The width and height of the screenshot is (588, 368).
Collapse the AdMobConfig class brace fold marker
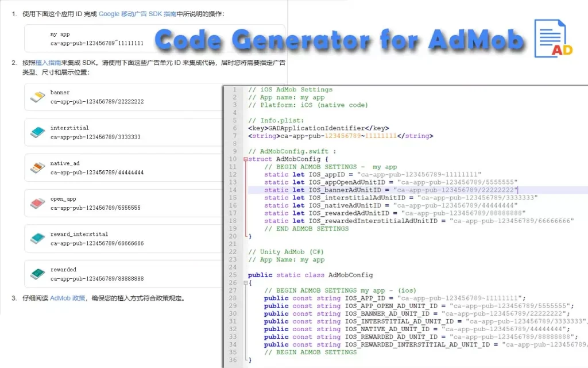(x=246, y=283)
